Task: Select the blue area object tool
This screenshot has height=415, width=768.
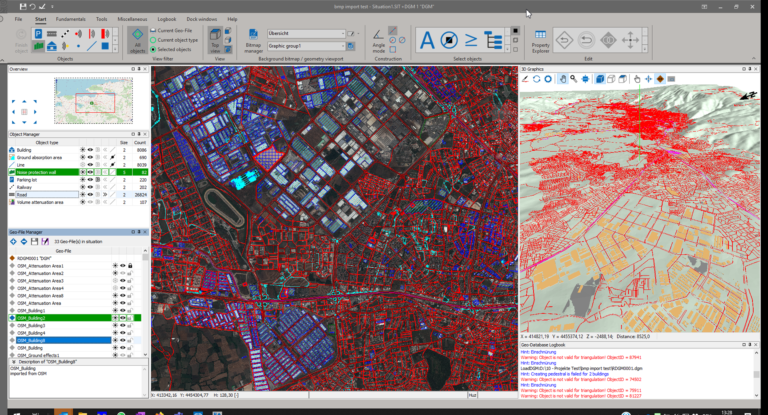Action: coord(105,46)
